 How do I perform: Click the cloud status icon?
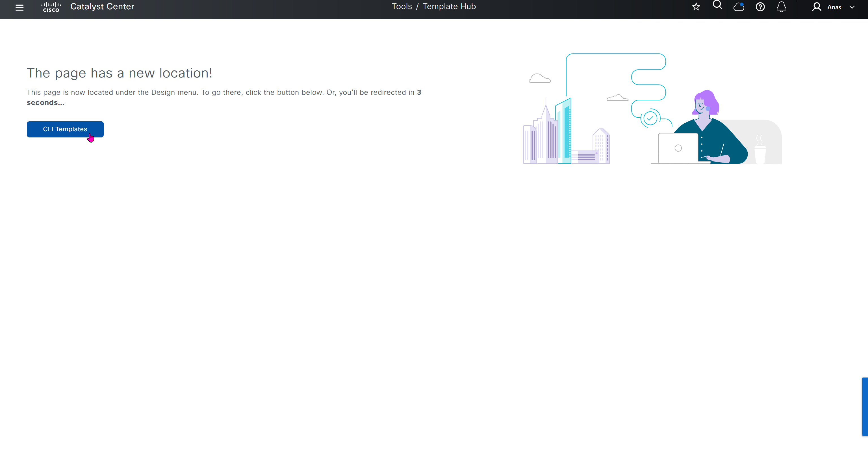[739, 7]
